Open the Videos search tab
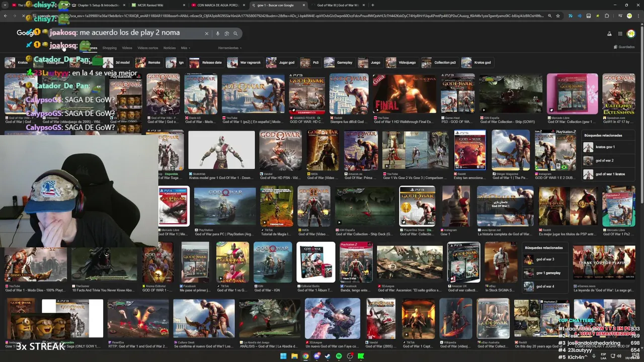Image resolution: width=644 pixels, height=362 pixels. pos(127,48)
